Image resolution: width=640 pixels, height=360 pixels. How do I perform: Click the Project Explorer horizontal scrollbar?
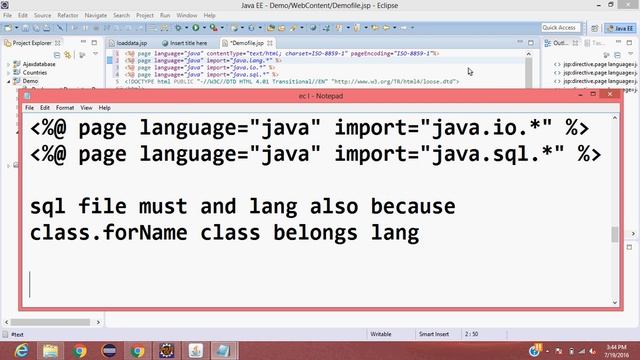click(50, 322)
